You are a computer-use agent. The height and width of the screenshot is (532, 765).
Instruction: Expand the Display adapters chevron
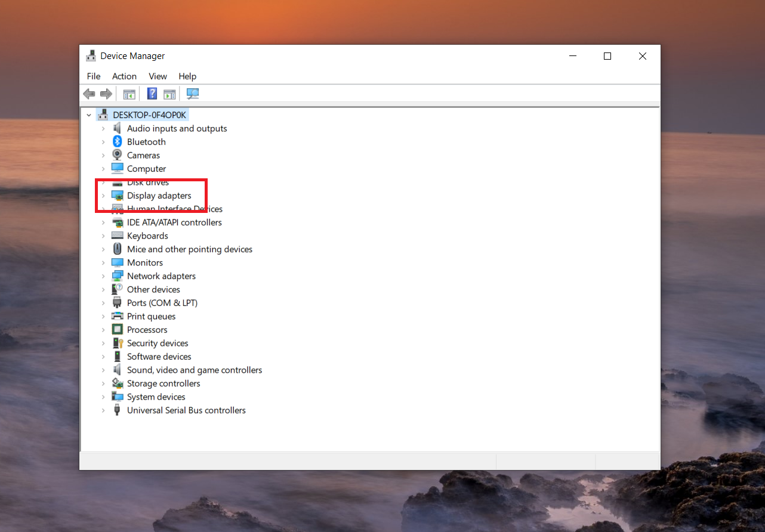pyautogui.click(x=103, y=196)
